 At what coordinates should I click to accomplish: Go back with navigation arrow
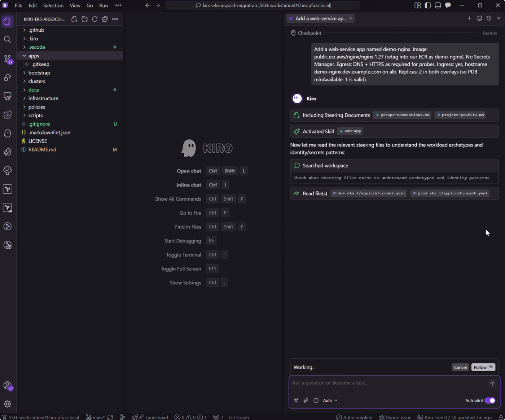pos(148,5)
